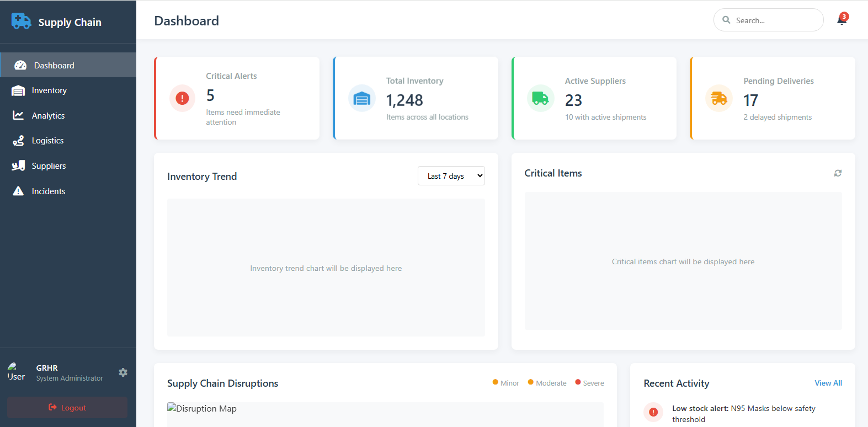The width and height of the screenshot is (868, 427).
Task: Refresh the Critical Items panel
Action: pyautogui.click(x=838, y=173)
